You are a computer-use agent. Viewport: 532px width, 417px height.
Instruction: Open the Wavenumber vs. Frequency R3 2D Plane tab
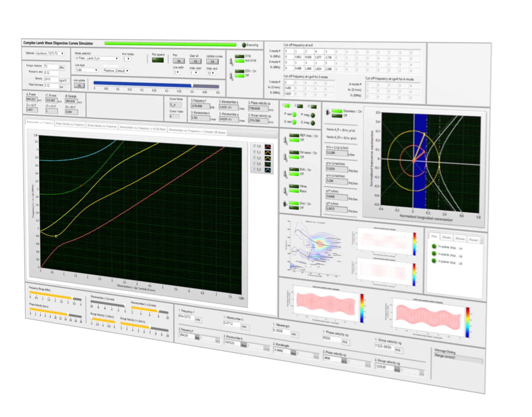coord(143,128)
